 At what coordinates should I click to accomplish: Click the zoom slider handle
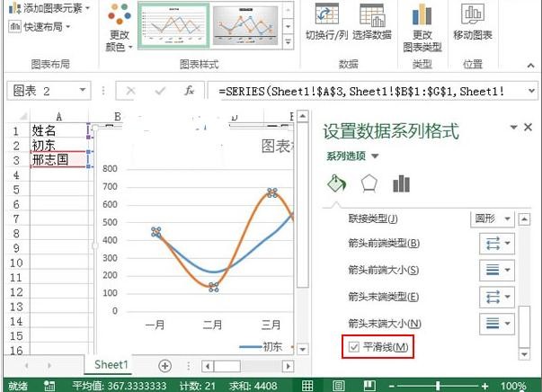[x=438, y=386]
